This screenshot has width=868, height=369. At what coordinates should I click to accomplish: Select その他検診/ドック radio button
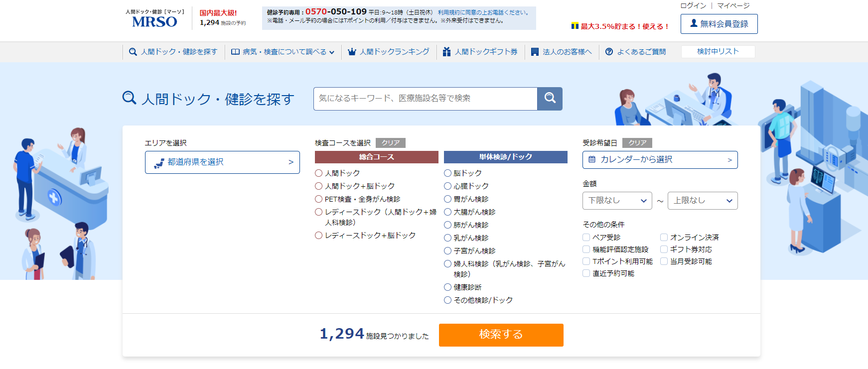coord(448,300)
